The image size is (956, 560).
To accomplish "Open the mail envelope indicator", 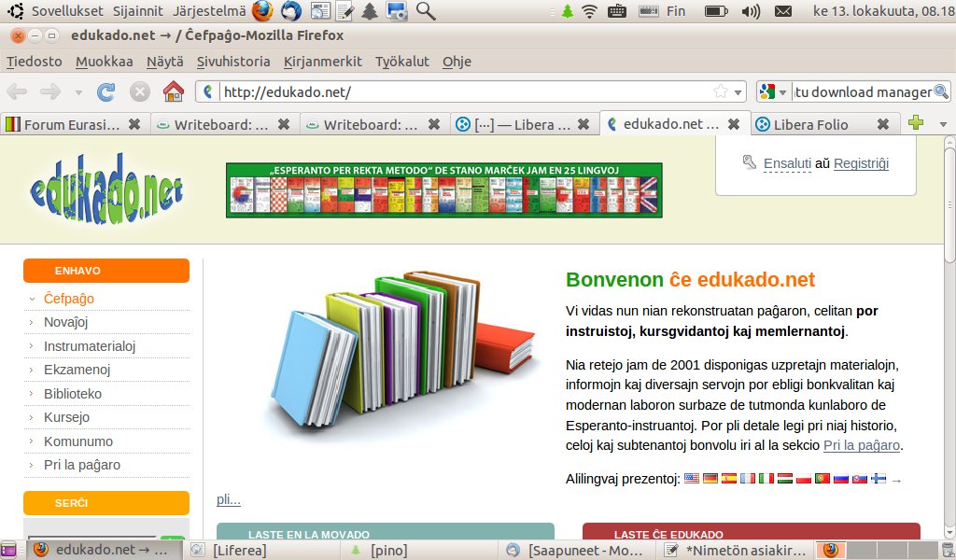I will [x=783, y=11].
